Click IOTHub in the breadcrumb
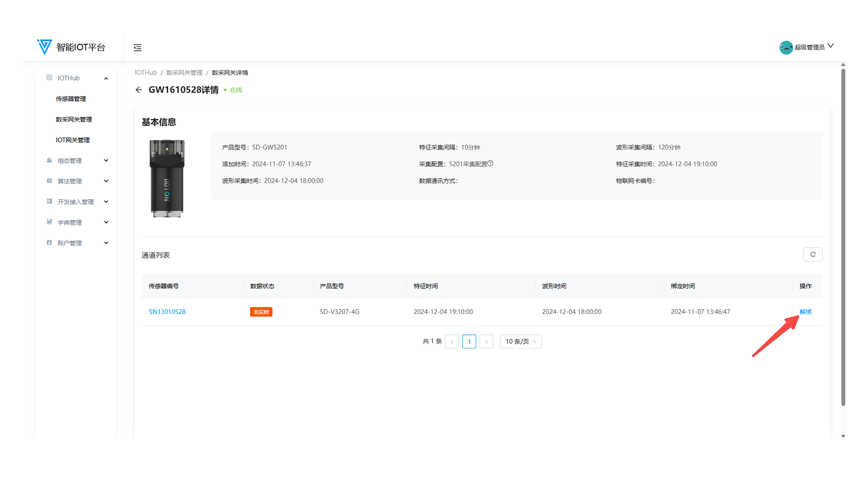 pyautogui.click(x=146, y=73)
